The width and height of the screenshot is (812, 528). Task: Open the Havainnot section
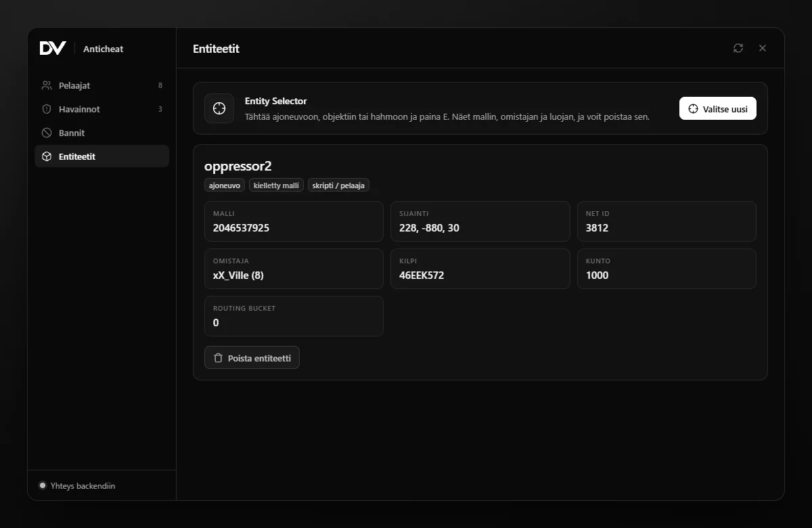(101, 109)
